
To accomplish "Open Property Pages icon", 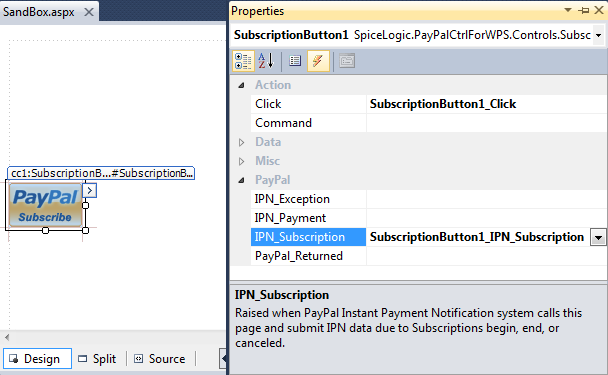I will pos(347,61).
